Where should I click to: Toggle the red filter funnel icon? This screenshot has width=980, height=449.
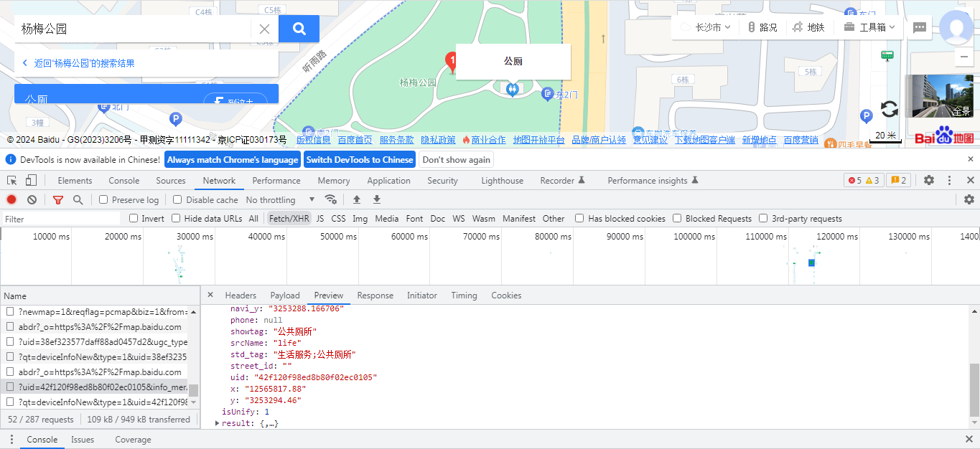[58, 199]
